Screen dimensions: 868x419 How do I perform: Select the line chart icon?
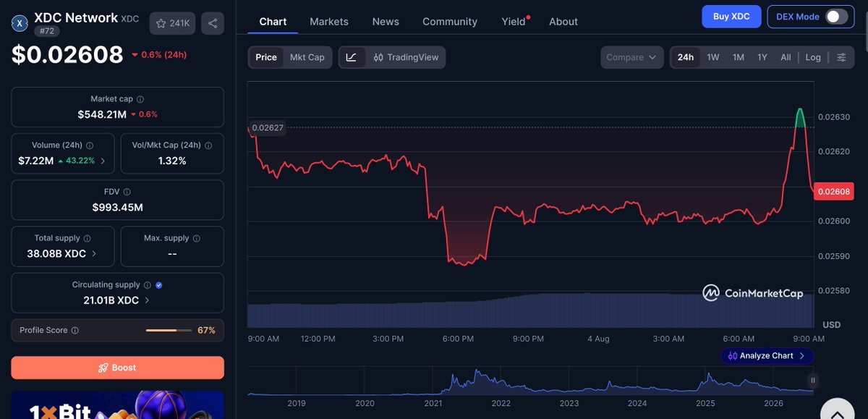pos(352,57)
